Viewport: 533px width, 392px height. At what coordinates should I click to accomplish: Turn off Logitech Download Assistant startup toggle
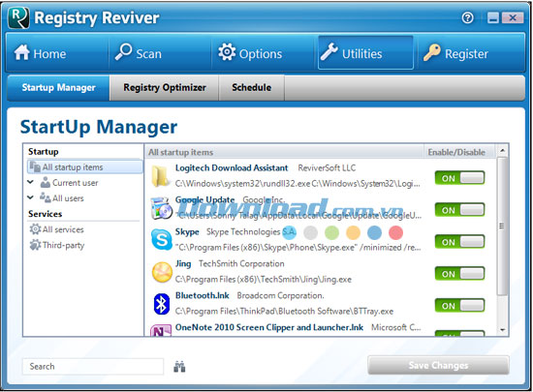(x=459, y=178)
